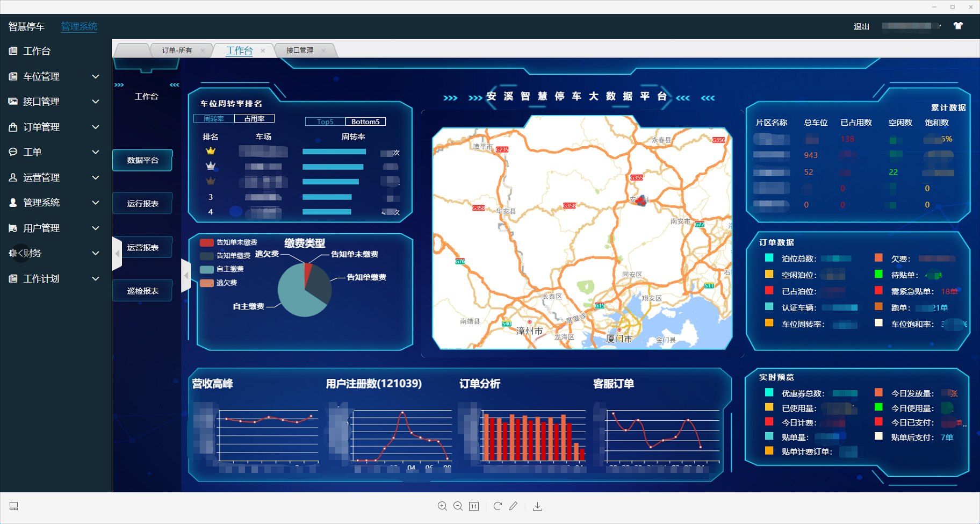This screenshot has height=524, width=980.
Task: Close the 工作台 tab
Action: pos(263,51)
